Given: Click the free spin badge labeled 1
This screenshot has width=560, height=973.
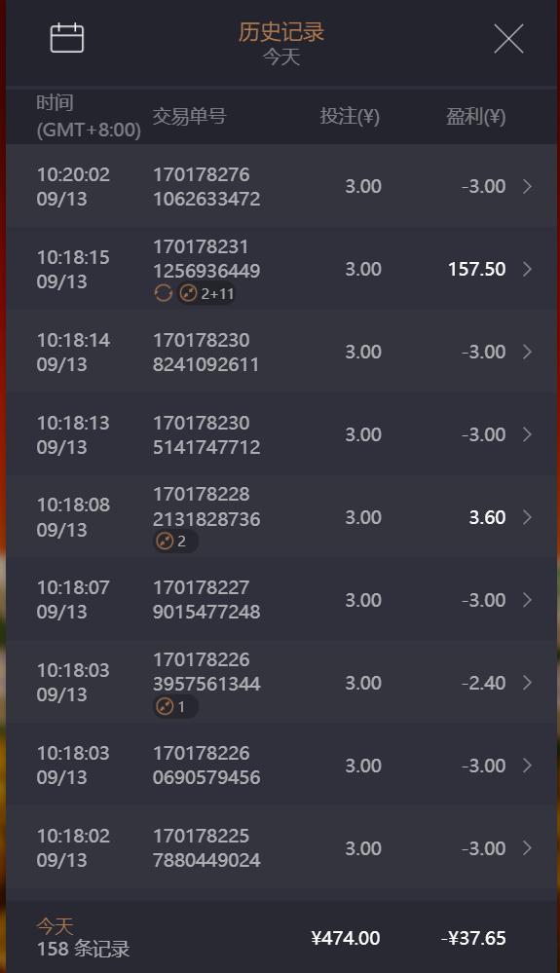Looking at the screenshot, I should (175, 706).
